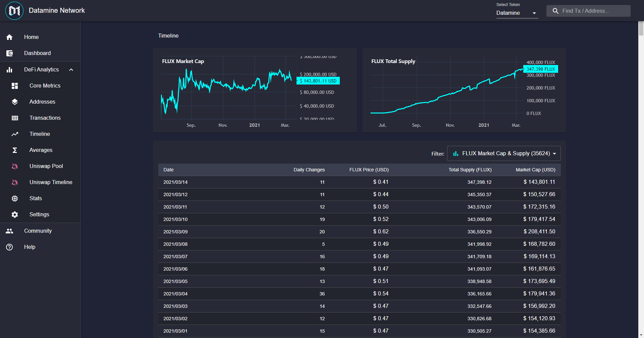Click the Dashboard wallet icon
The image size is (644, 338).
9,53
